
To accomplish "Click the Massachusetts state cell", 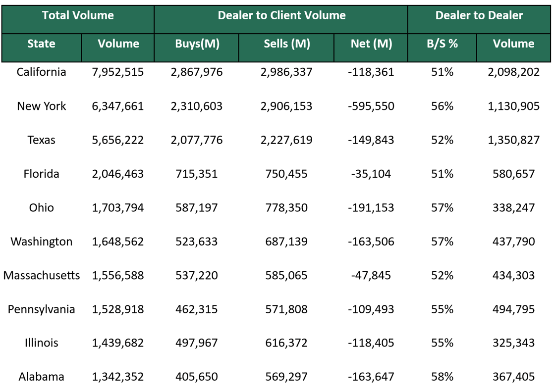I will click(x=42, y=275).
